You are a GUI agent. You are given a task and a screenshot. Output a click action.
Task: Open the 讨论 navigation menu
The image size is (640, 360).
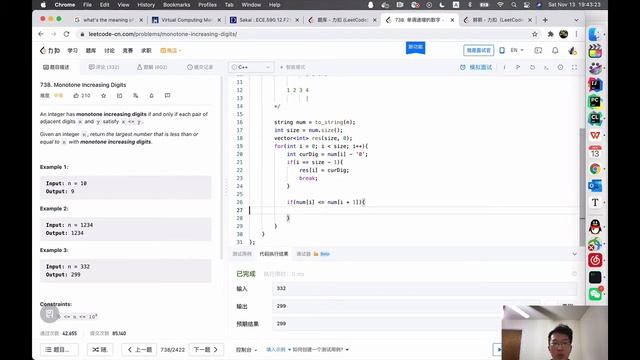(x=109, y=51)
